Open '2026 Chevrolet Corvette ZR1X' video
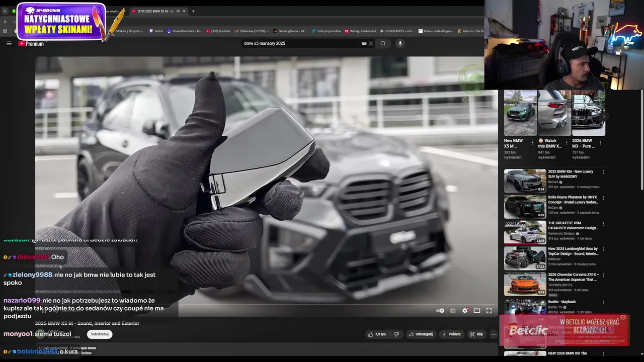This screenshot has width=644, height=362. tap(574, 277)
